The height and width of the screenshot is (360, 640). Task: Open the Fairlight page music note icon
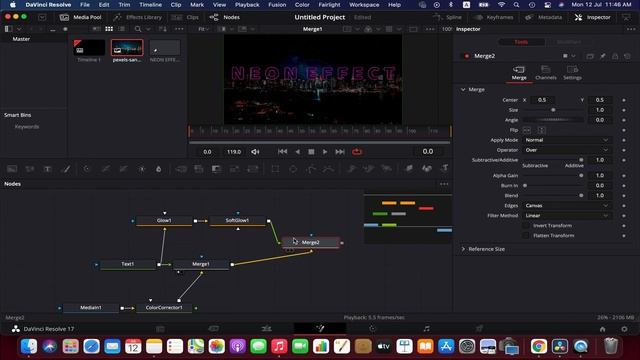[x=426, y=329]
